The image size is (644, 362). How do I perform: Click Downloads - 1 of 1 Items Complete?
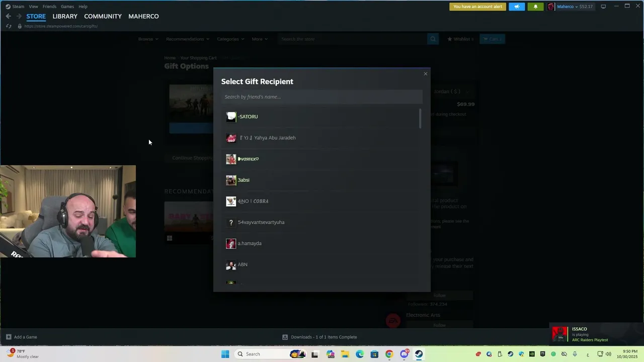click(x=324, y=337)
